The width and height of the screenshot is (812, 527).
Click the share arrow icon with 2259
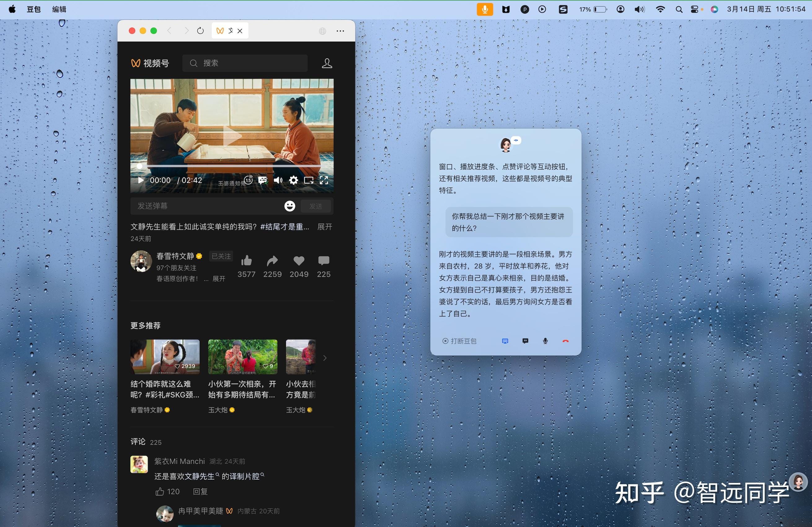(272, 261)
